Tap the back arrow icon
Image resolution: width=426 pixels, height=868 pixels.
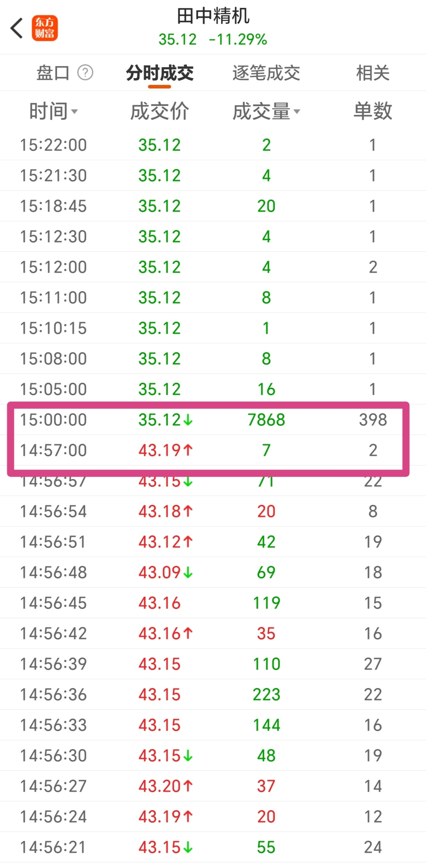[x=17, y=28]
